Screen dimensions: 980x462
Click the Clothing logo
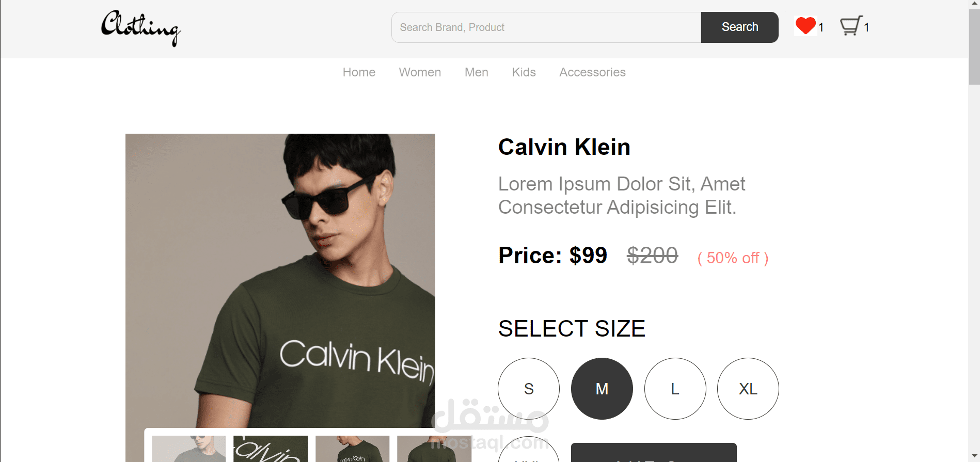(x=140, y=28)
